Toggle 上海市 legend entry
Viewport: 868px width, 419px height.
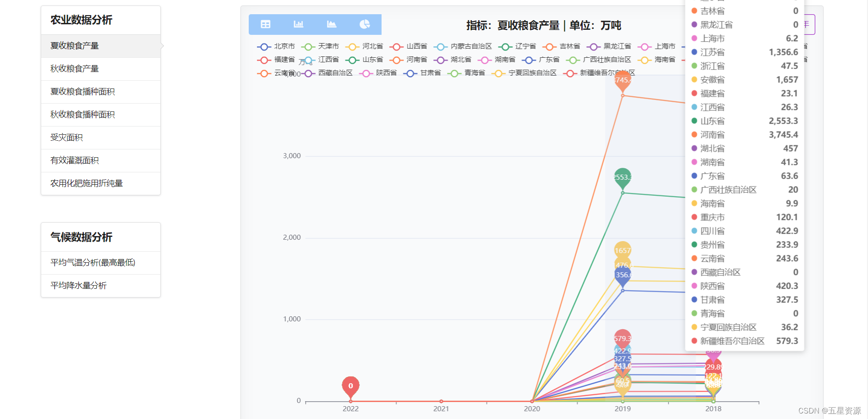coord(656,46)
